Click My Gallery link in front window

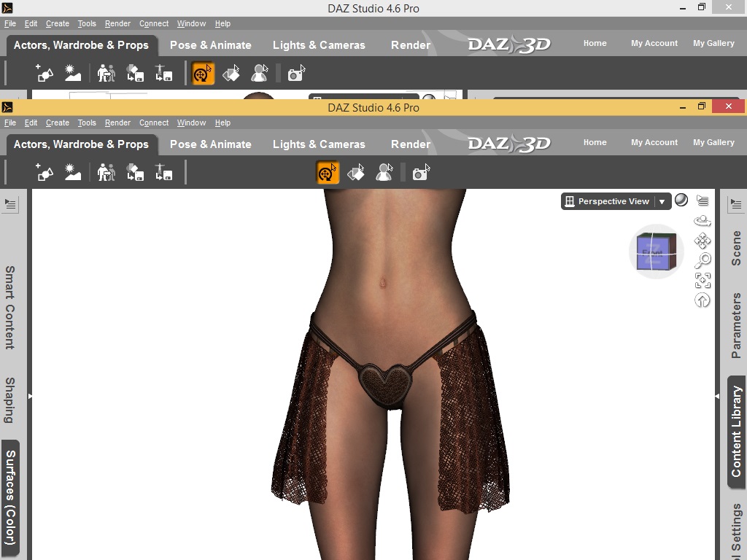coord(713,142)
